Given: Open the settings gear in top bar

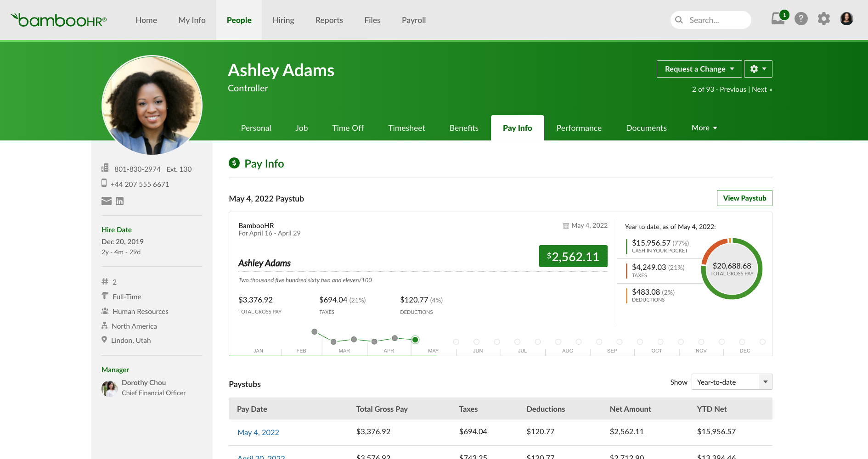Looking at the screenshot, I should point(824,19).
